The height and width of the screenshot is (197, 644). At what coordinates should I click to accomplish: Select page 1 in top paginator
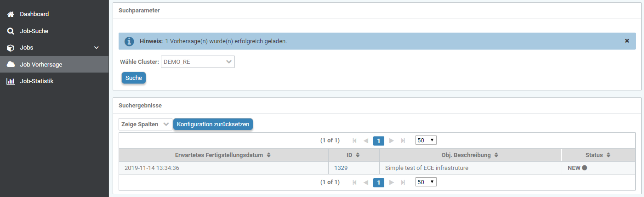[x=378, y=141]
